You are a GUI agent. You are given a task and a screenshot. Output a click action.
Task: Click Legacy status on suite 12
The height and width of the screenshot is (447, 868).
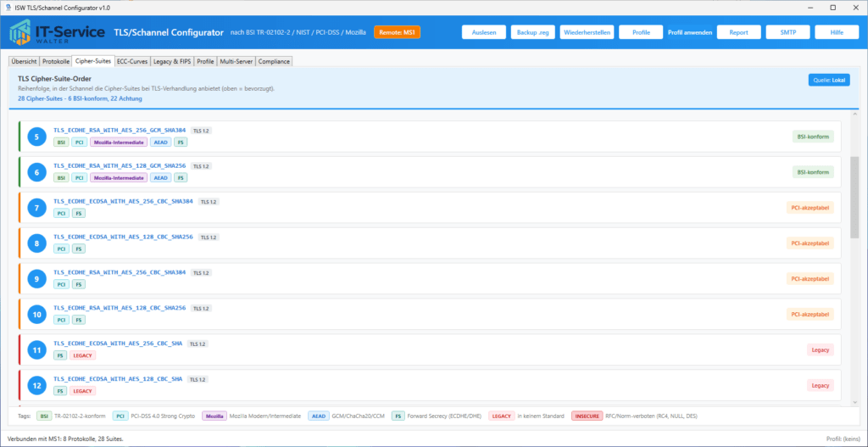click(820, 386)
